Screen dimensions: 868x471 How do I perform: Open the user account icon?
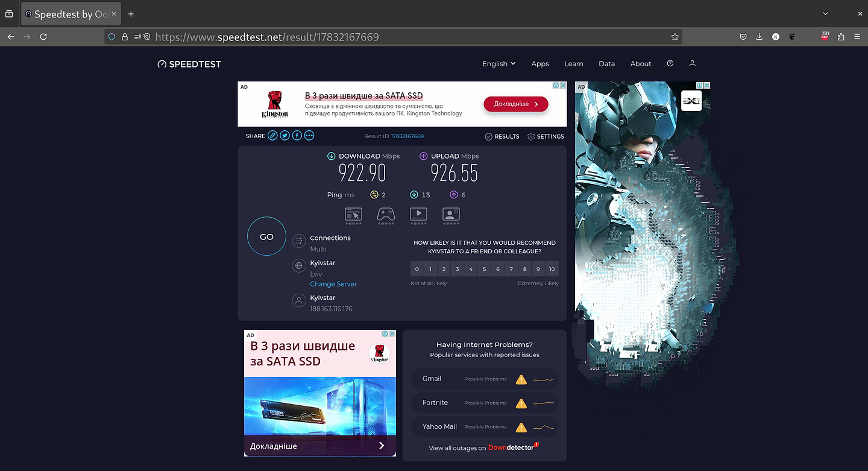pyautogui.click(x=692, y=63)
